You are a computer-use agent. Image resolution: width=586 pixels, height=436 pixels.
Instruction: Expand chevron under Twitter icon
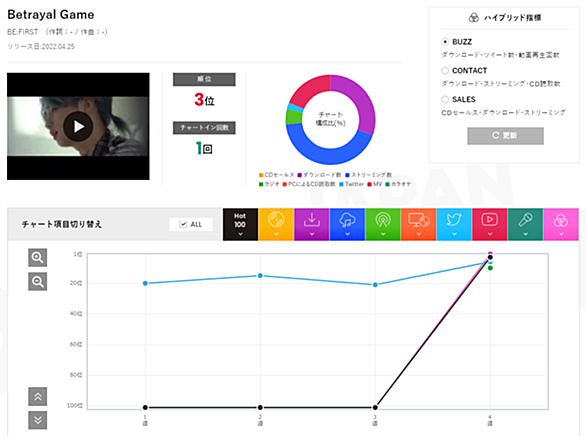[x=454, y=234]
